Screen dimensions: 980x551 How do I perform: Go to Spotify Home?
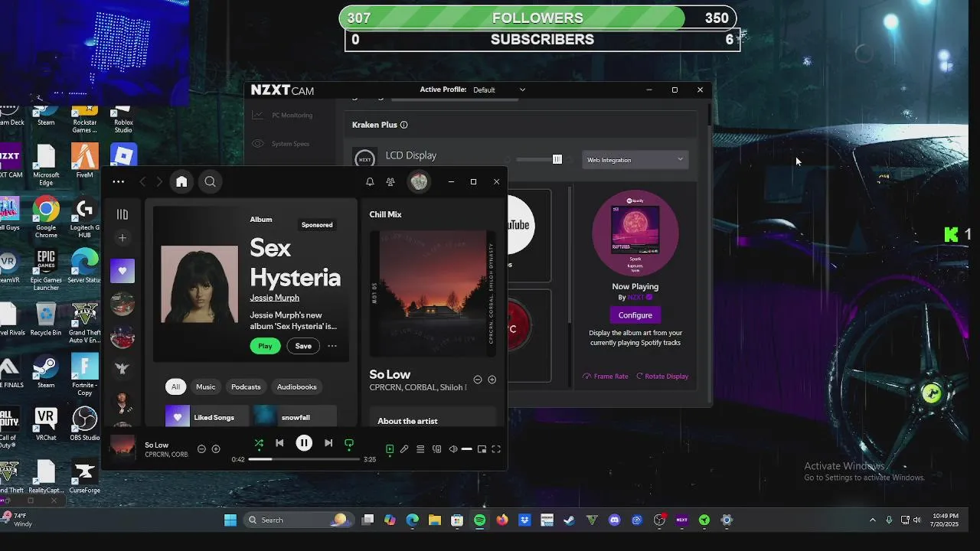[181, 181]
